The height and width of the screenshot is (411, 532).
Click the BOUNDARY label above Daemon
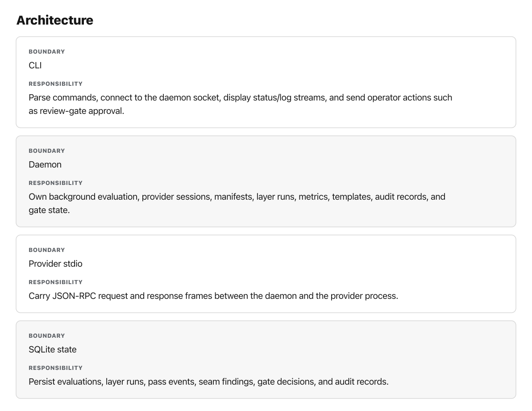click(x=47, y=151)
